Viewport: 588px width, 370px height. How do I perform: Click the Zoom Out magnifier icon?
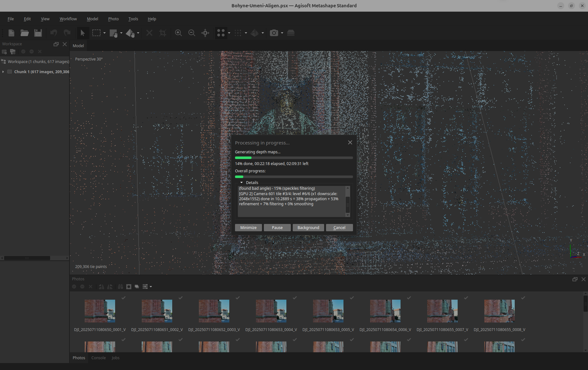(192, 33)
